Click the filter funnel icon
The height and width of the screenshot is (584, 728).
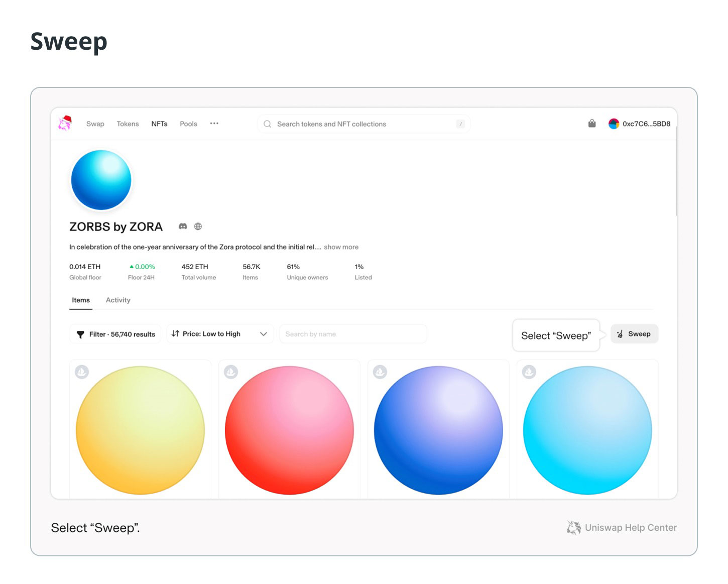coord(80,334)
